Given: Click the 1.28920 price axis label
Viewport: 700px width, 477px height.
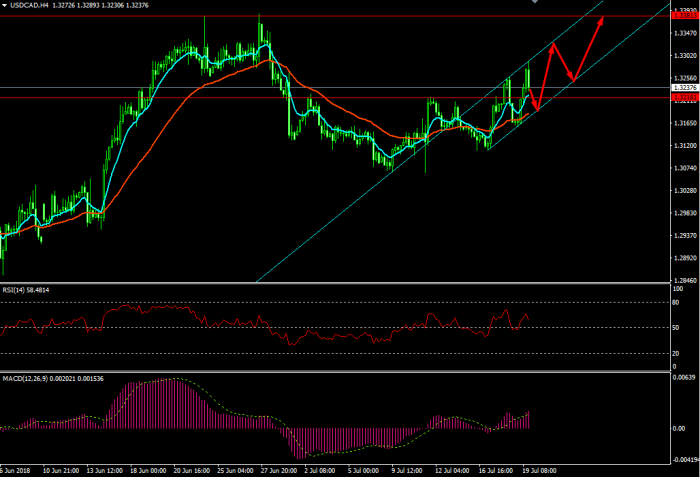Looking at the screenshot, I should pyautogui.click(x=685, y=258).
